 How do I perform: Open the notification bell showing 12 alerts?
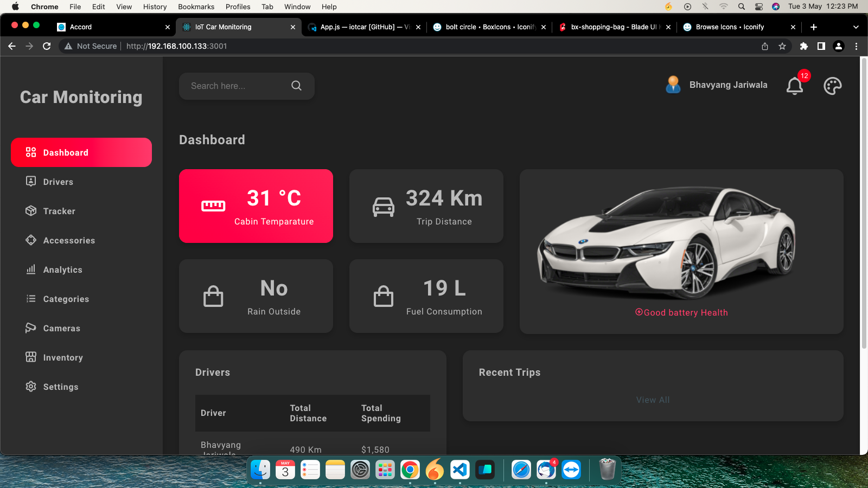(795, 86)
